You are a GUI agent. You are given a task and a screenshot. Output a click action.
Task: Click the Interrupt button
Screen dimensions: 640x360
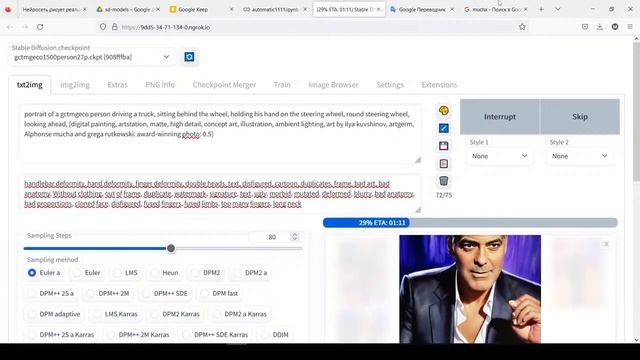(500, 117)
